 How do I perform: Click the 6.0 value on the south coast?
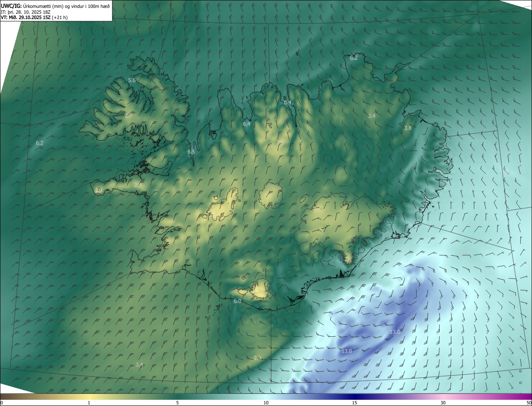pos(237,301)
